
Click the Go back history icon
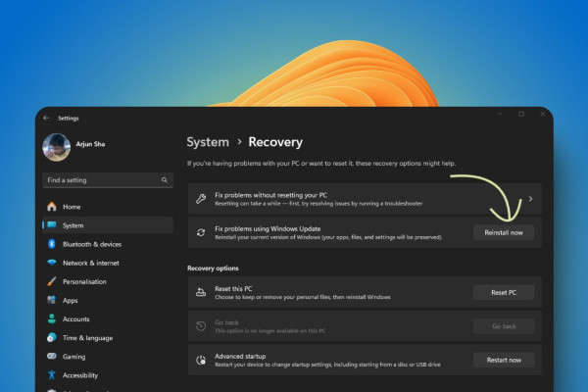click(x=201, y=326)
